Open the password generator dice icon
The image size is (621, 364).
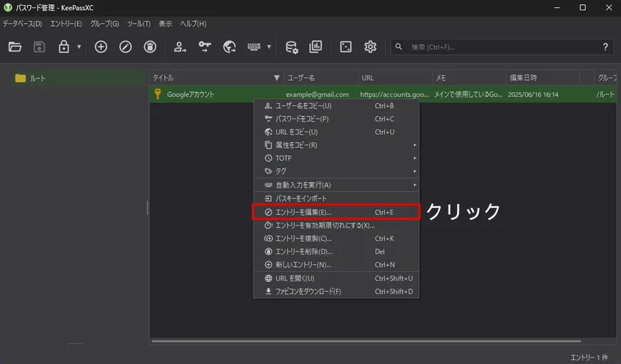(345, 46)
